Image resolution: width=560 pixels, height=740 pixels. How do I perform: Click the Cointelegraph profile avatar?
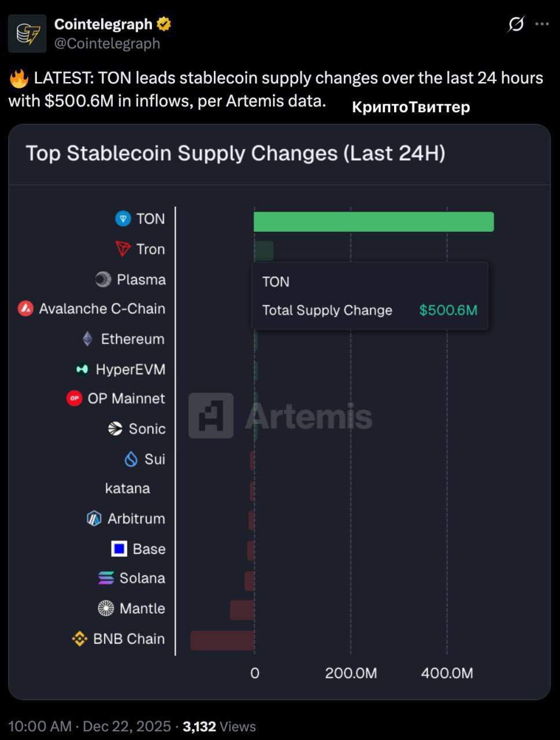coord(27,34)
